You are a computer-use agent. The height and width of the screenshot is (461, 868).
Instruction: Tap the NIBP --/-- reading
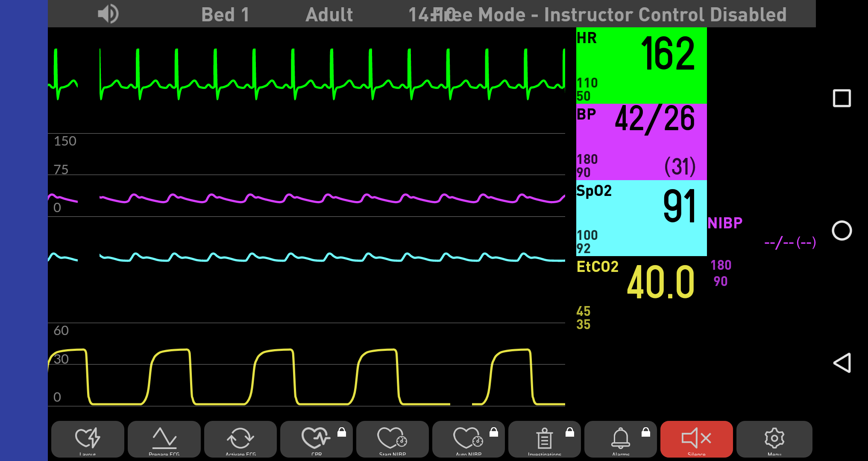(789, 242)
